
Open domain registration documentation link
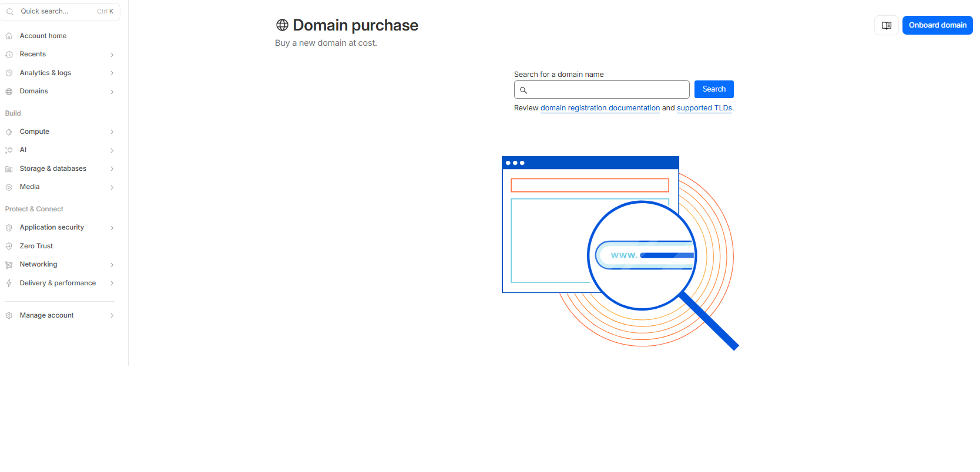pyautogui.click(x=600, y=108)
